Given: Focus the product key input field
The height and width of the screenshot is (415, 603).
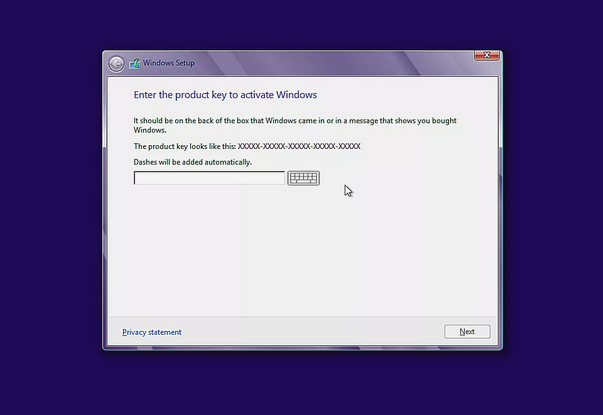Looking at the screenshot, I should coord(209,178).
